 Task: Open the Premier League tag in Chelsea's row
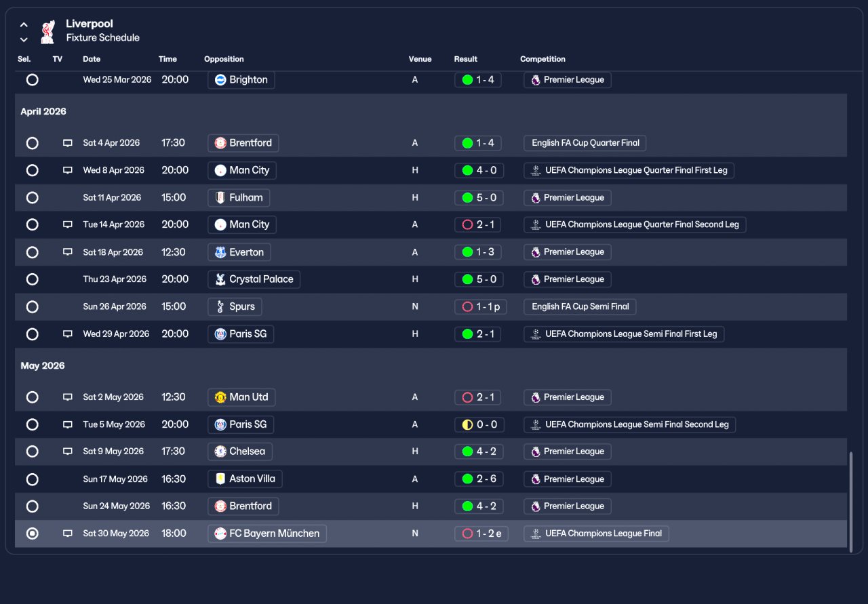pos(568,451)
